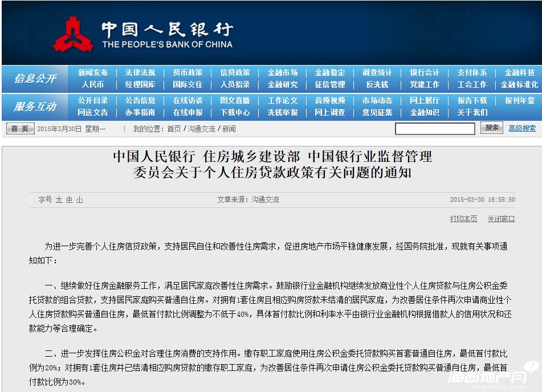Click the 打印本页 print link
The height and width of the screenshot is (392, 542).
tap(463, 219)
